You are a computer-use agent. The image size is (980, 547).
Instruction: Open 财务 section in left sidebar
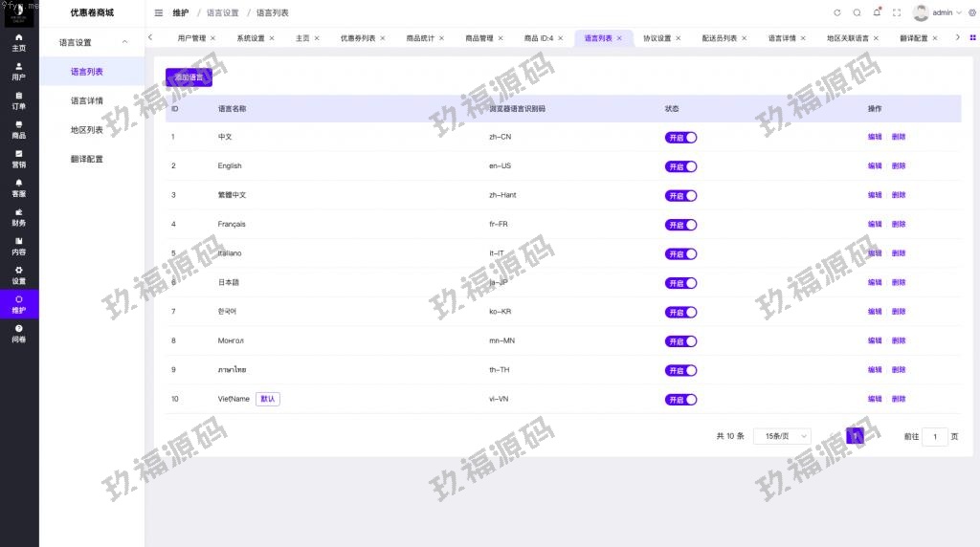(19, 217)
